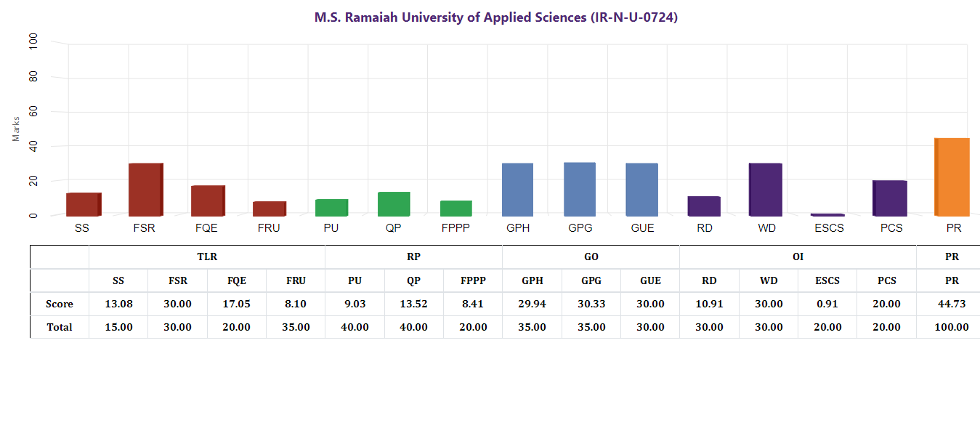Click the SS total cell 15.00
The height and width of the screenshot is (436, 980).
[118, 327]
